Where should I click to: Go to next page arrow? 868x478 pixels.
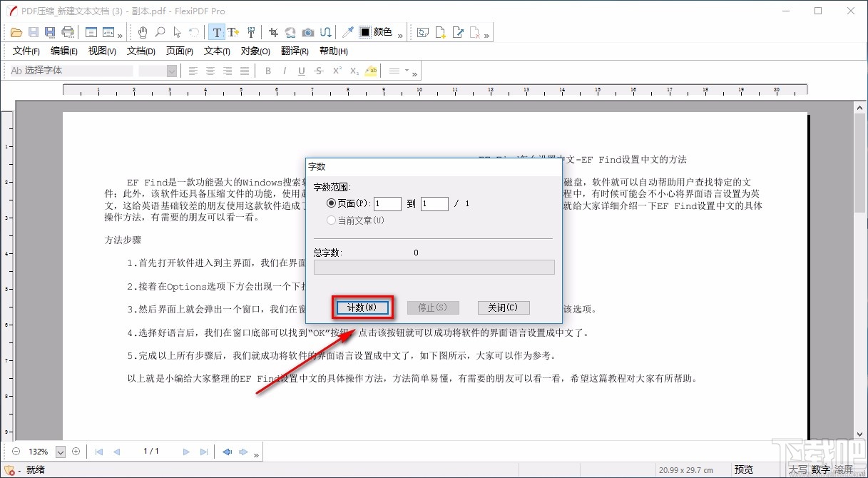coord(186,452)
